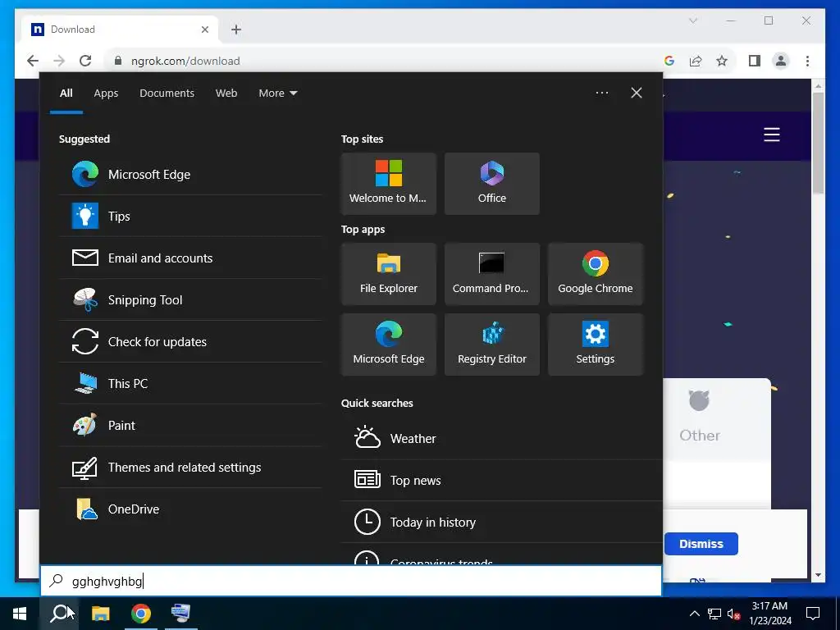The width and height of the screenshot is (840, 630).
Task: Open Themes and related settings
Action: (x=190, y=467)
